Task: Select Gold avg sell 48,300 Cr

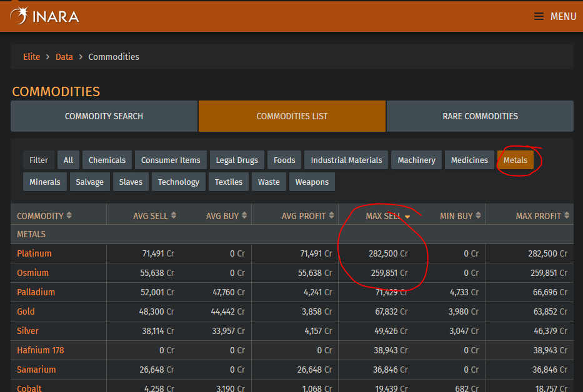Action: [157, 311]
